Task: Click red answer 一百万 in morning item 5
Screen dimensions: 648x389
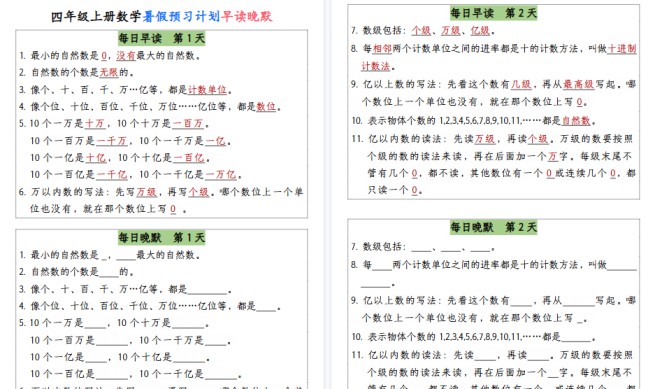Action: [x=188, y=124]
